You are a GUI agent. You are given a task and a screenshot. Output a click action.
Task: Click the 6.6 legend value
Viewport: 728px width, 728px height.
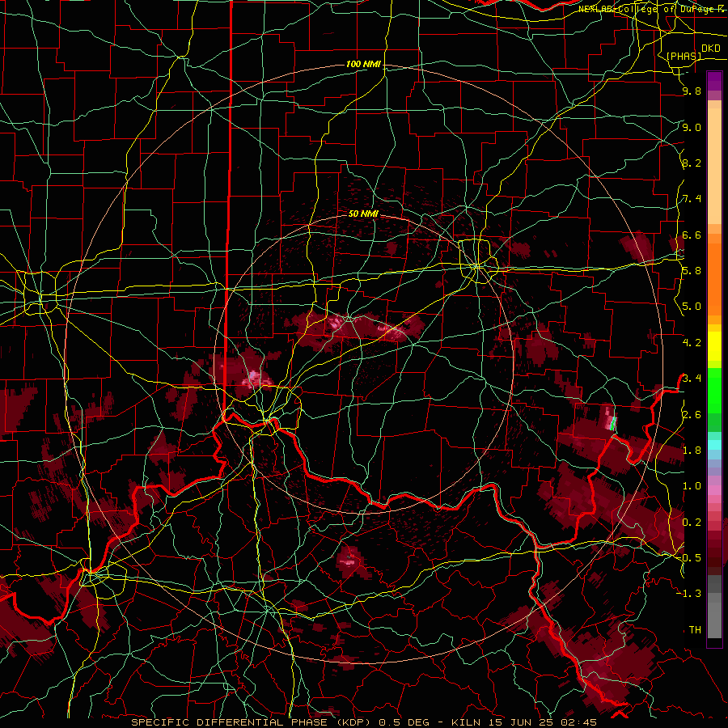692,235
